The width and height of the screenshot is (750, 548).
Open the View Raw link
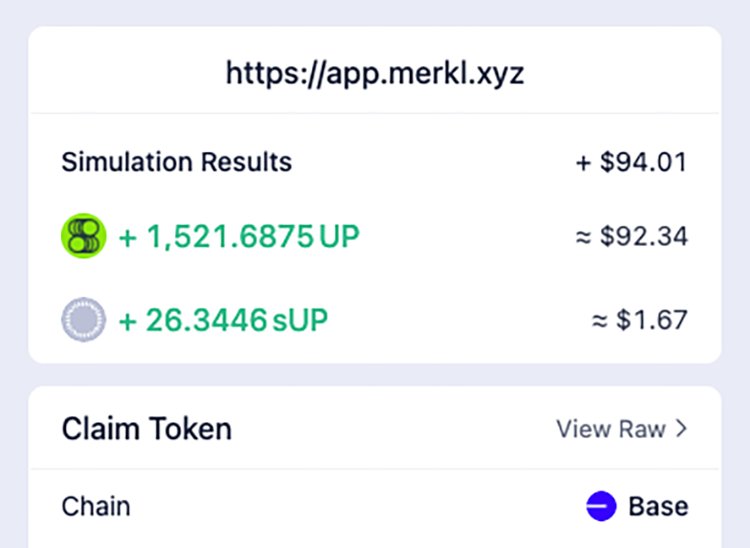[x=611, y=429]
